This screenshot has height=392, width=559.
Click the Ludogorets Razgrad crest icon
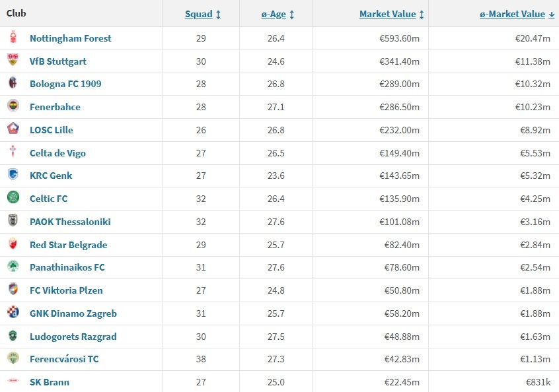click(x=13, y=337)
